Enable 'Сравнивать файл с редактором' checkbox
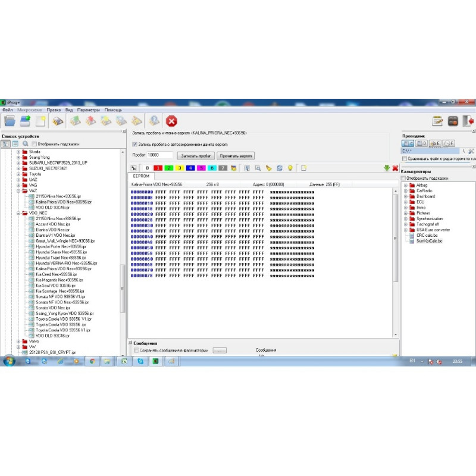Screen dimensions: 476x476 (x=405, y=159)
